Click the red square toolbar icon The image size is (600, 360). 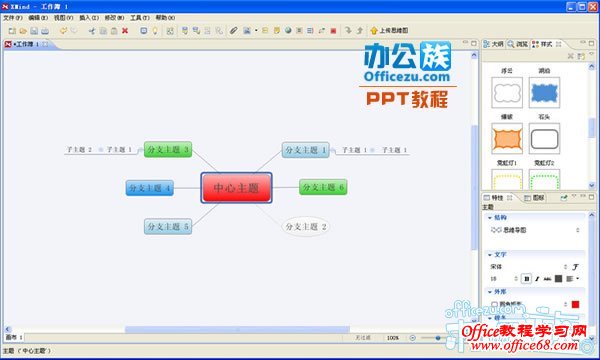click(x=333, y=31)
